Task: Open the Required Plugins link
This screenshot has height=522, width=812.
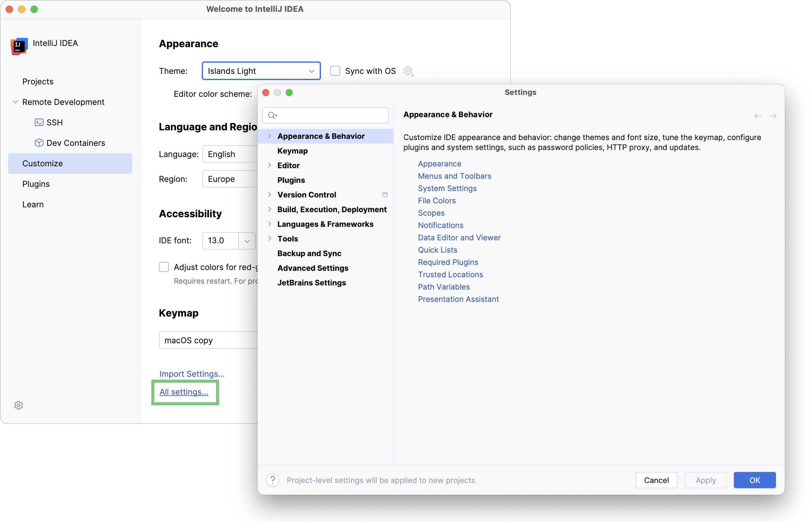Action: click(448, 262)
